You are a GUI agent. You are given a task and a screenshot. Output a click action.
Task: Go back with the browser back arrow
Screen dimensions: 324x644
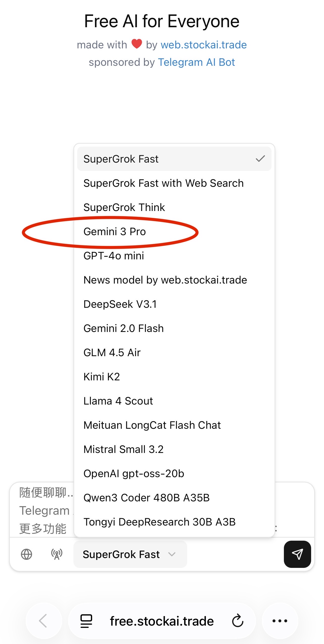(43, 621)
